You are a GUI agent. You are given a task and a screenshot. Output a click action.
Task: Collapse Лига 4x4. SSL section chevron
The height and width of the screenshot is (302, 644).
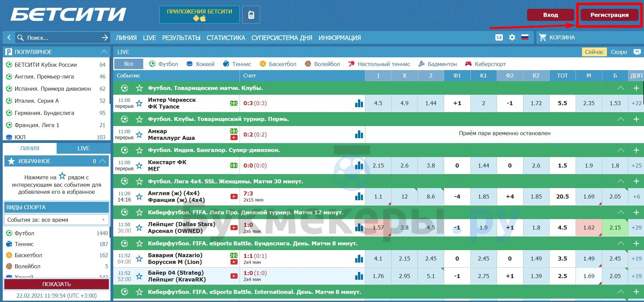tap(620, 181)
